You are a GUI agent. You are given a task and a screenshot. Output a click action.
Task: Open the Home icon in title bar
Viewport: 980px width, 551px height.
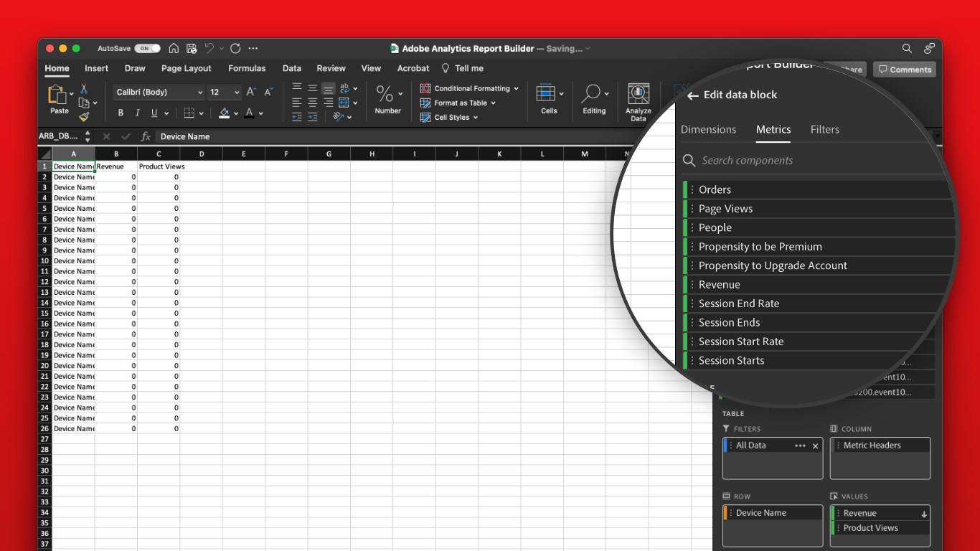(174, 49)
